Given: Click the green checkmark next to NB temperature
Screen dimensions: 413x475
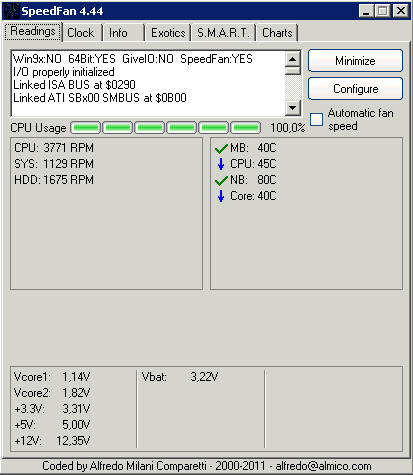Looking at the screenshot, I should 221,180.
